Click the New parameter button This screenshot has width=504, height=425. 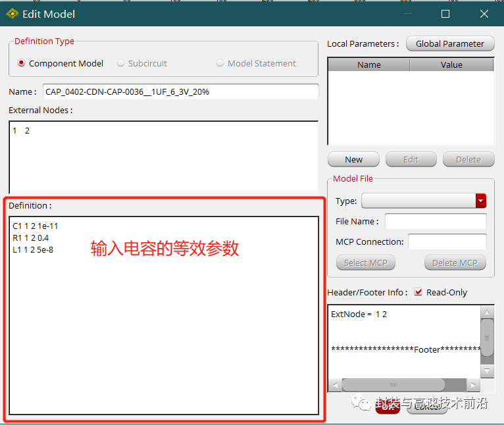(353, 159)
